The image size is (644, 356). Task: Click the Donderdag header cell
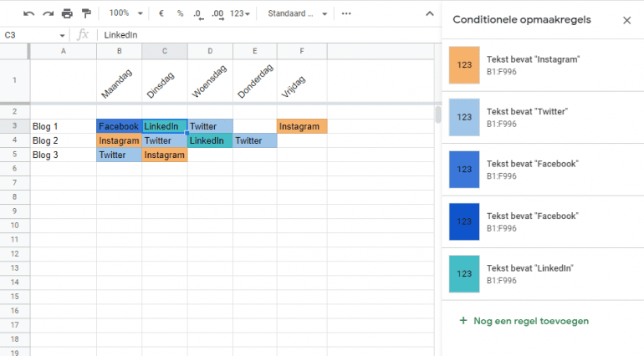point(254,81)
